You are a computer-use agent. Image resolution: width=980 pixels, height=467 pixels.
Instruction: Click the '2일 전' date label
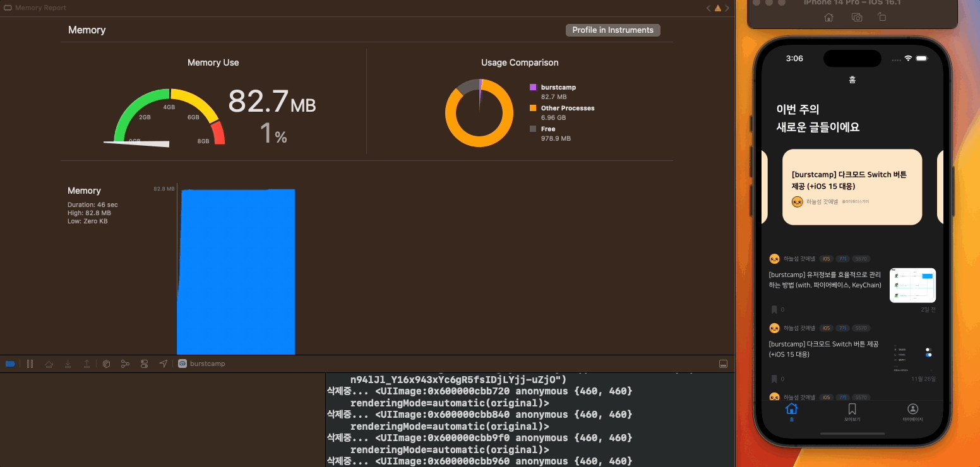[928, 310]
